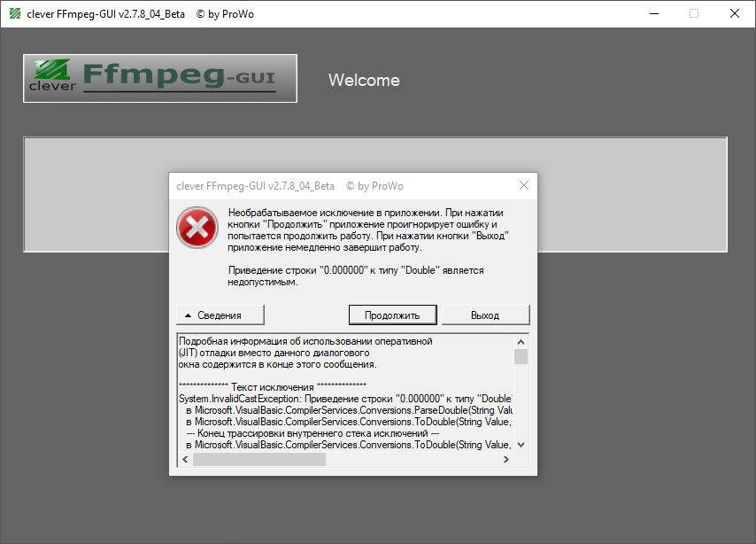This screenshot has height=544, width=756.
Task: Click the app icon in main title bar
Action: click(15, 13)
